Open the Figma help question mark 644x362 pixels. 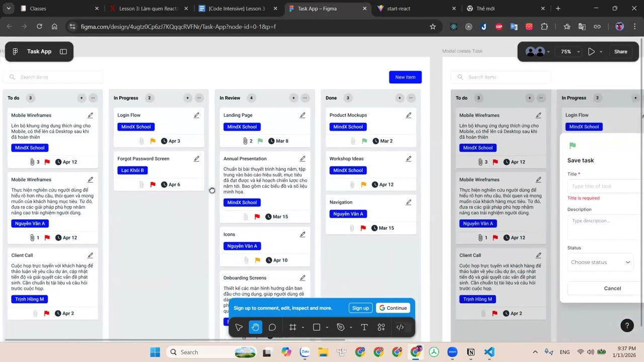click(x=627, y=326)
